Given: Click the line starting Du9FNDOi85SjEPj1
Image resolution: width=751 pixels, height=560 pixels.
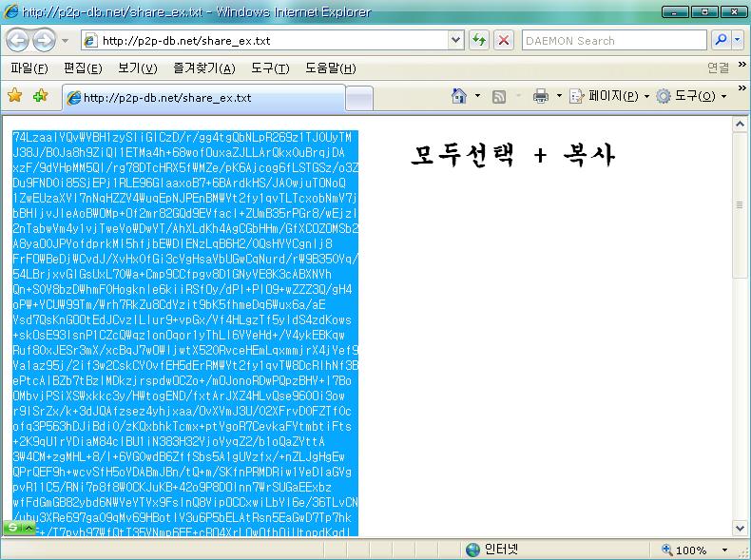Looking at the screenshot, I should pos(179,183).
